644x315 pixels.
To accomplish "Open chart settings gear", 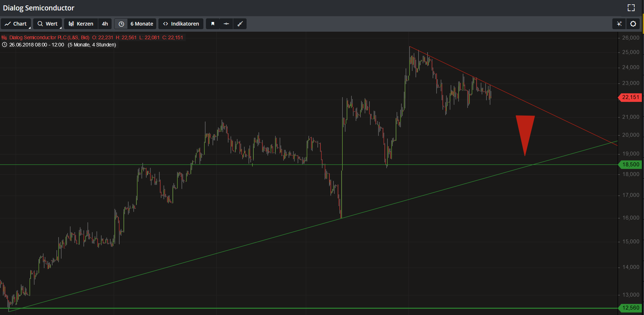I will click(633, 24).
